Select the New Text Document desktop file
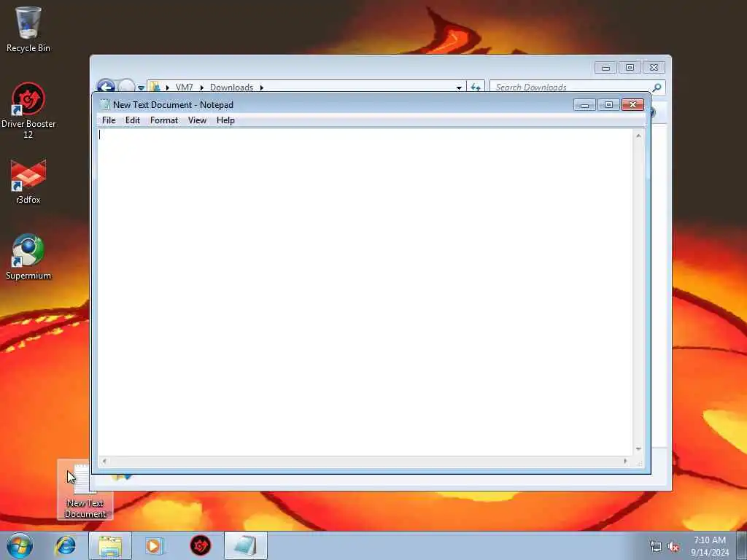Viewport: 747px width, 560px height. [x=85, y=491]
